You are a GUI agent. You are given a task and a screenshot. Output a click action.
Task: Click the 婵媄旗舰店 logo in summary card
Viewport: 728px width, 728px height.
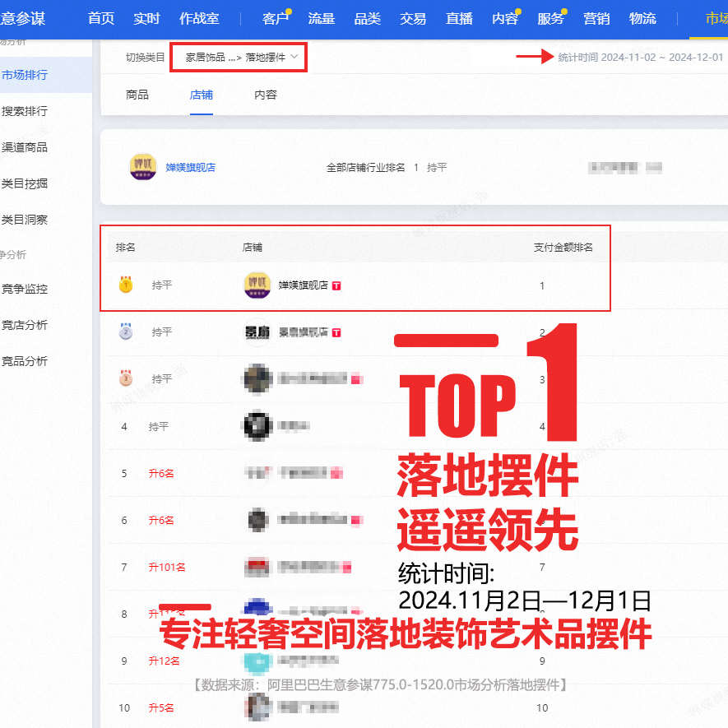143,167
